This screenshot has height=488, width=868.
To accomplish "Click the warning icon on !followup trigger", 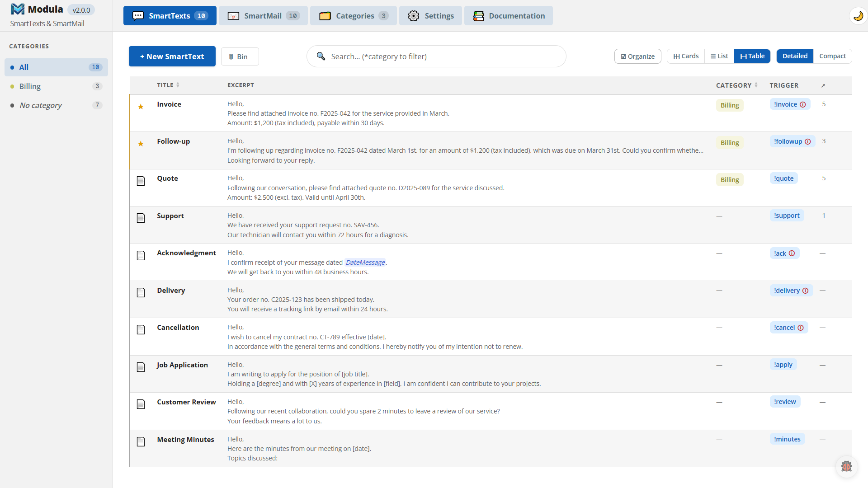I will point(808,141).
